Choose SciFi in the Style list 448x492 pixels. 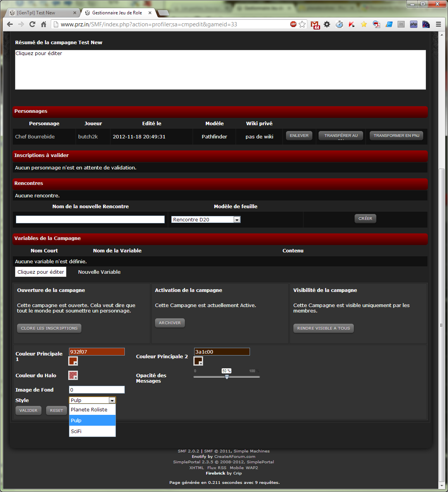(x=92, y=431)
